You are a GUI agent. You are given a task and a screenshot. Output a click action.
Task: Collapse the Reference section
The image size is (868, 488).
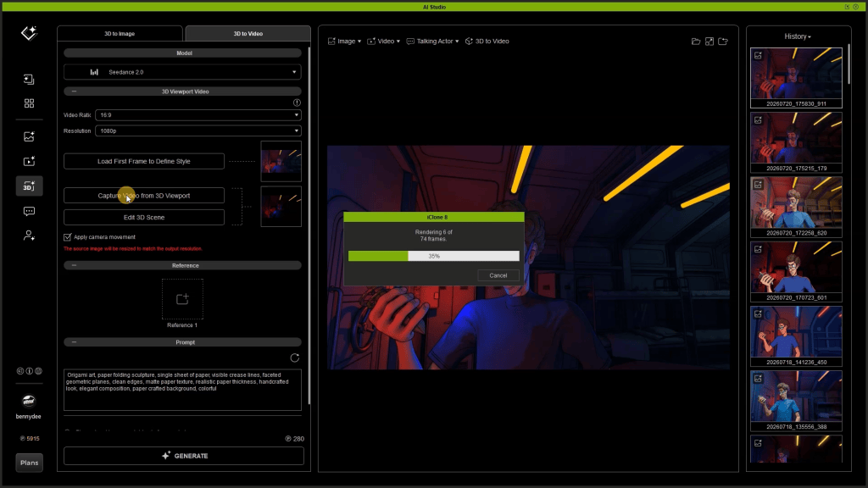pos(75,265)
